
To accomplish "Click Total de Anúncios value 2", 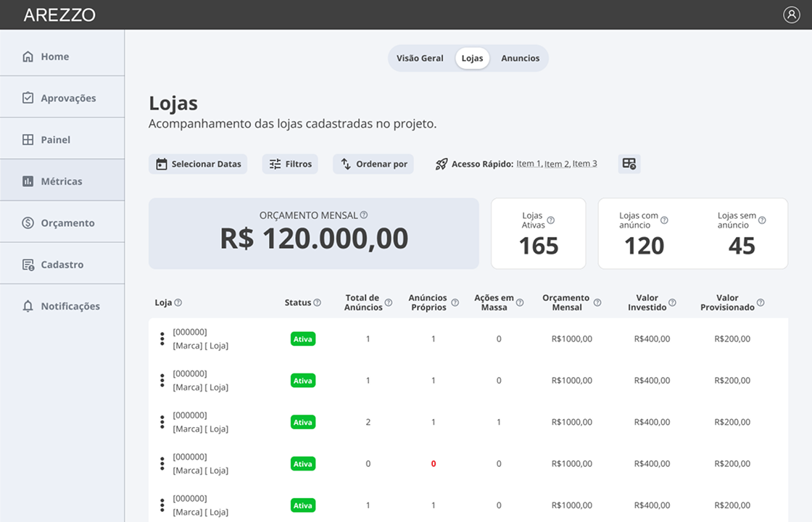I will (x=368, y=422).
